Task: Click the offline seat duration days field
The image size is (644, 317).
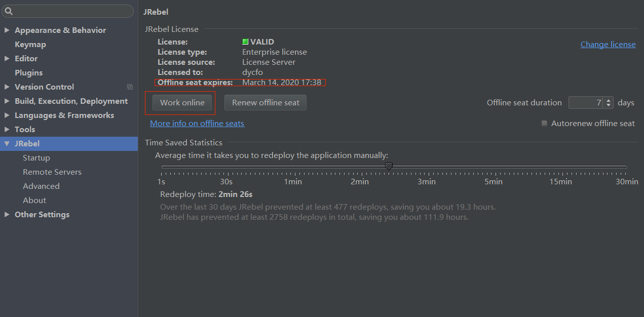Action: tap(586, 103)
